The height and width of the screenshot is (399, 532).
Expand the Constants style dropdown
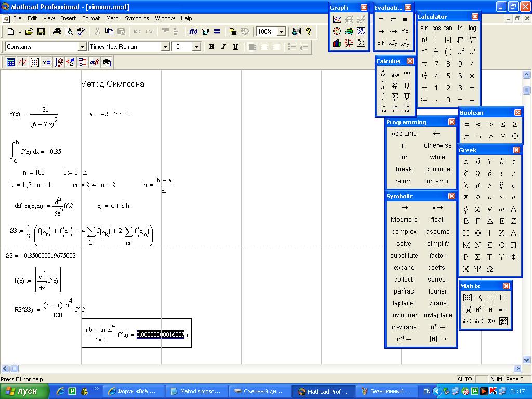tap(82, 47)
